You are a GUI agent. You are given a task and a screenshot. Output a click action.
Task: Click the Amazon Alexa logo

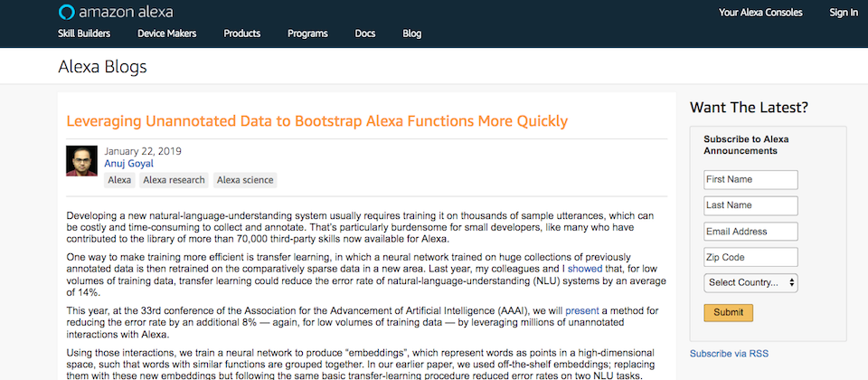115,12
